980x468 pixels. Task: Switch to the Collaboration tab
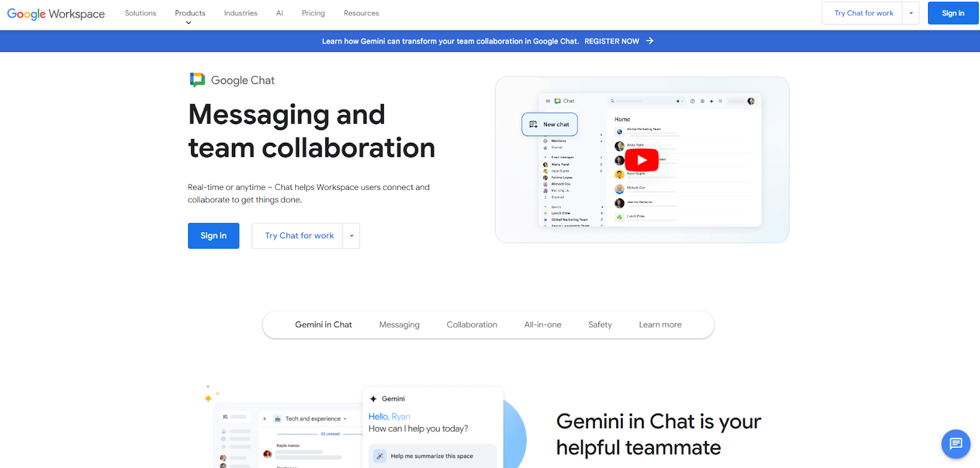[x=472, y=325]
